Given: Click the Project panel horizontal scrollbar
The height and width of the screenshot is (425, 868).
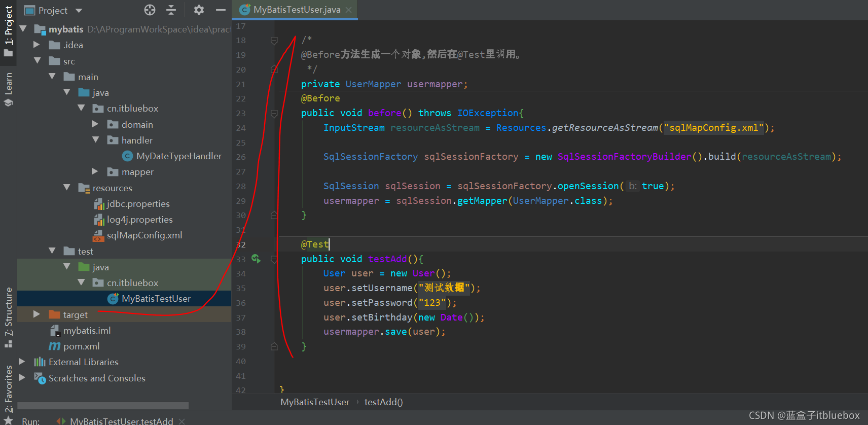Looking at the screenshot, I should [103, 406].
